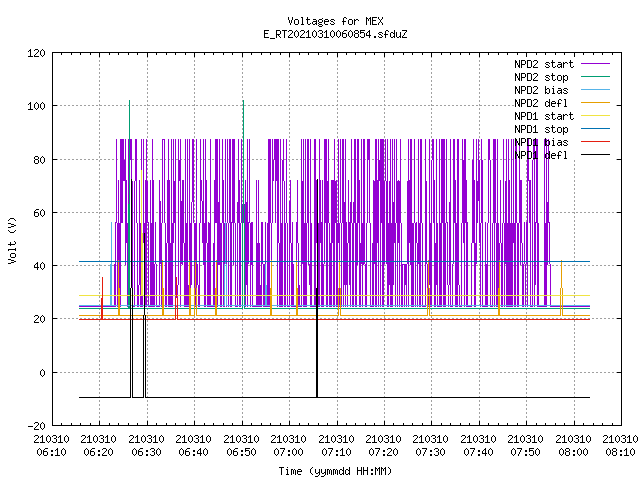Click the x-axis tick label 07:10
Image resolution: width=640 pixels, height=480 pixels.
[x=336, y=452]
